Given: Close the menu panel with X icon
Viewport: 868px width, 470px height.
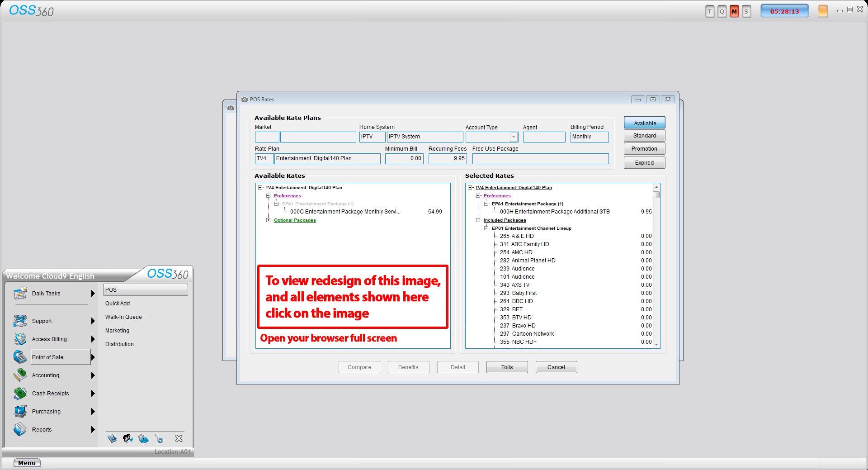Looking at the screenshot, I should pyautogui.click(x=179, y=438).
